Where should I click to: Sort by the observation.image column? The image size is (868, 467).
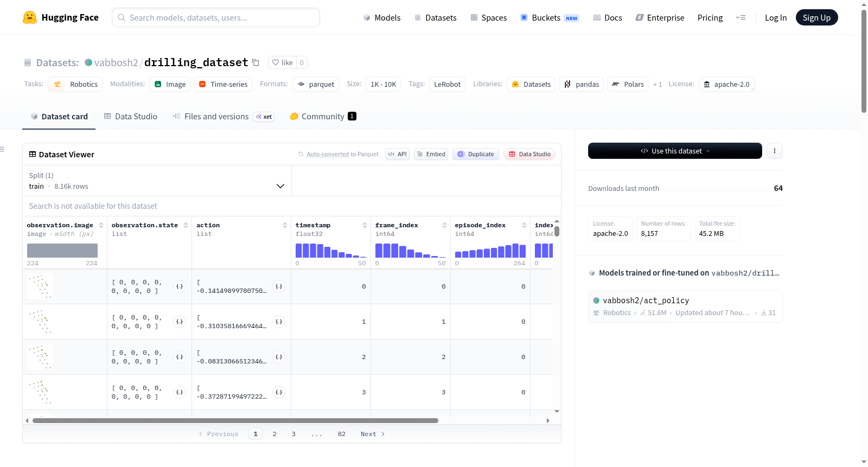(101, 225)
